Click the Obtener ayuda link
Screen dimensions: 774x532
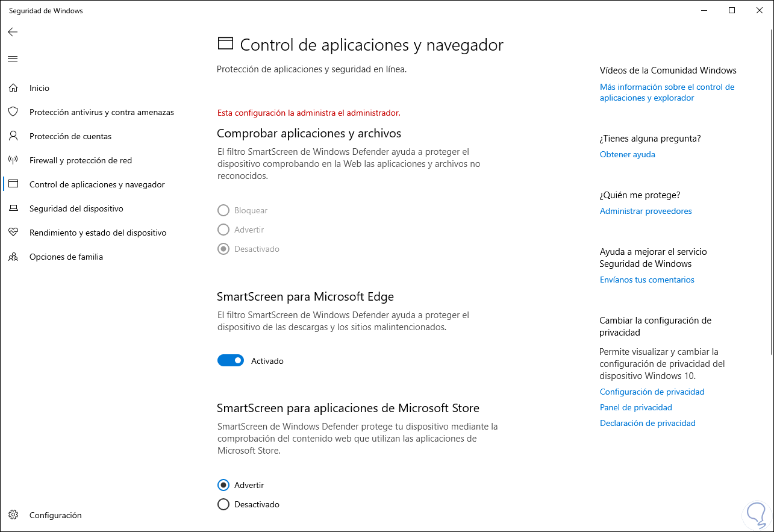pyautogui.click(x=627, y=154)
